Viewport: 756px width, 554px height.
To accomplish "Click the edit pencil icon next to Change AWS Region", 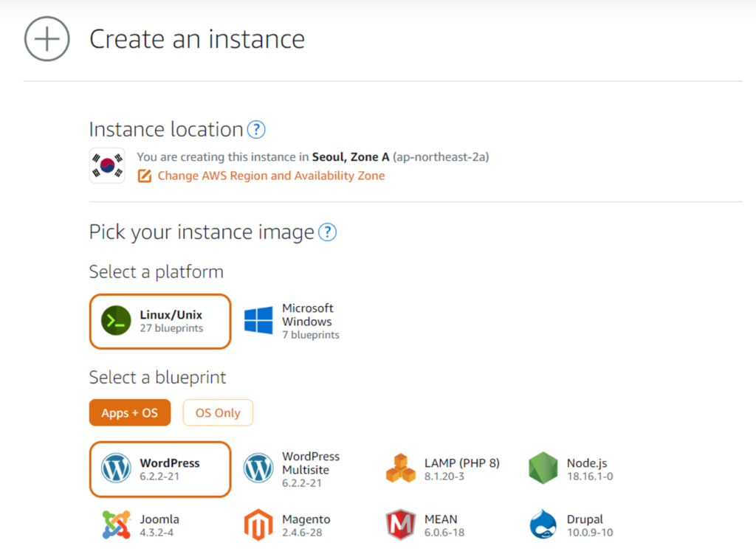I will [x=145, y=176].
